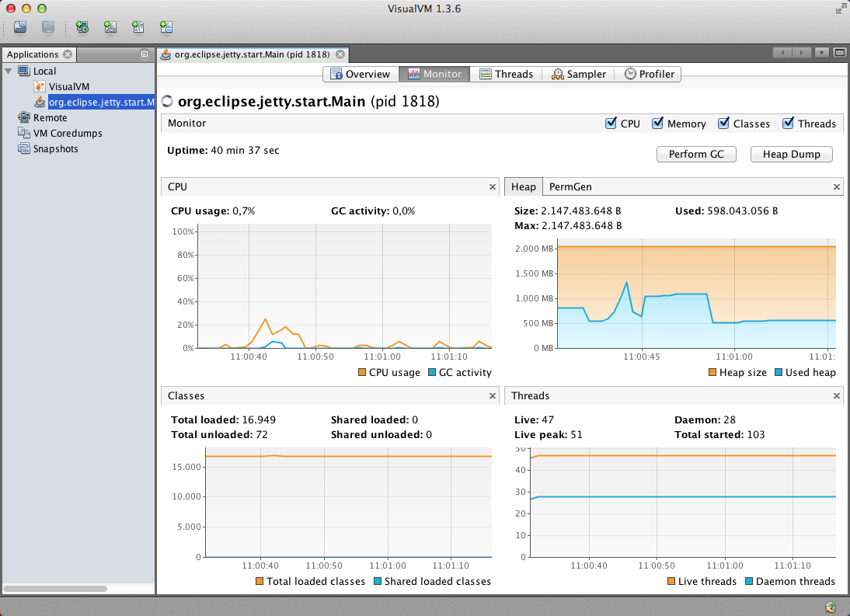Select the VM Coredumps tree item
The height and width of the screenshot is (616, 850).
[68, 134]
